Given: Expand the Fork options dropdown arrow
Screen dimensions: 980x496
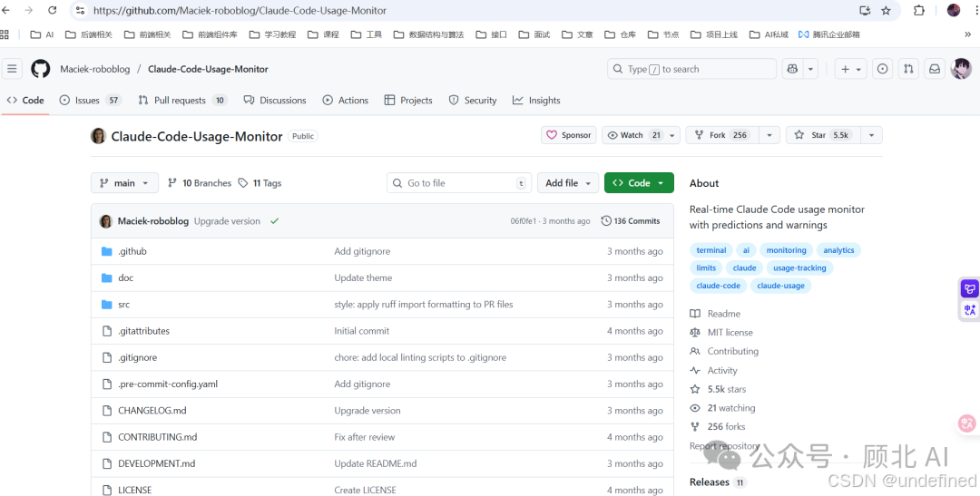Looking at the screenshot, I should pyautogui.click(x=769, y=135).
